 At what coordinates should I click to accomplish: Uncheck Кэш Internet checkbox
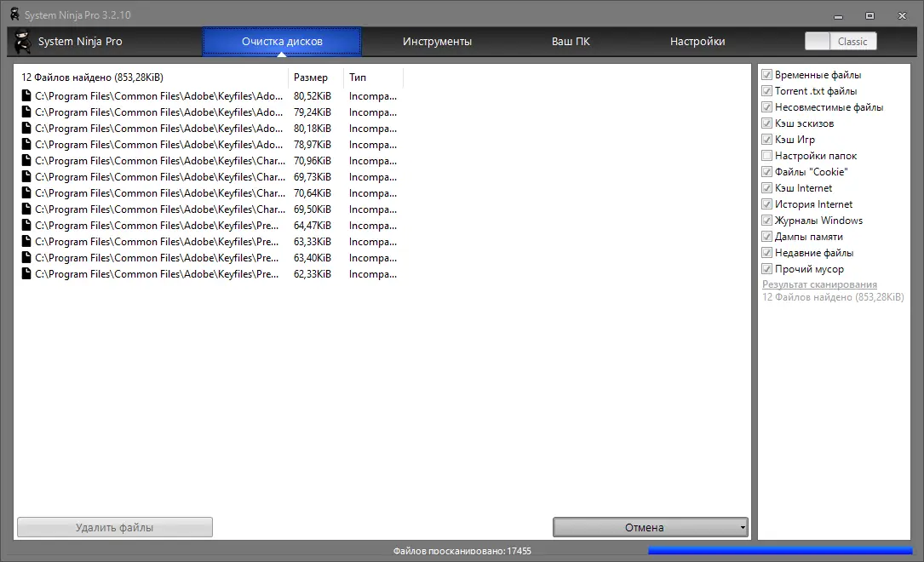pyautogui.click(x=766, y=188)
